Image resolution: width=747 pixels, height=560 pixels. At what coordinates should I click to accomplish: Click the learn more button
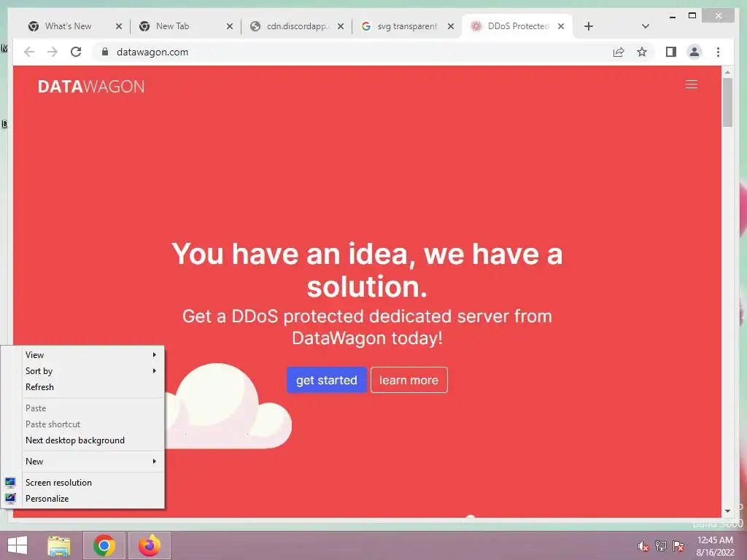tap(409, 380)
